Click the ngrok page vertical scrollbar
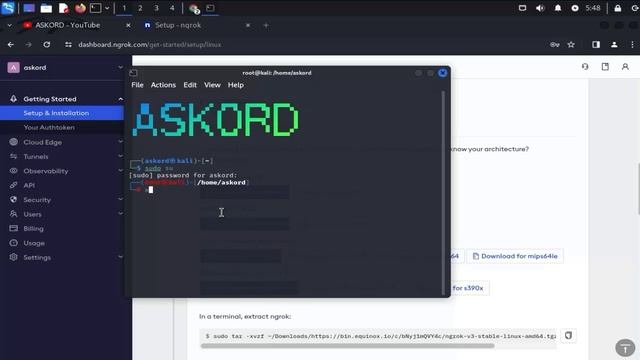Viewport: 640px width, 360px height. click(x=638, y=189)
